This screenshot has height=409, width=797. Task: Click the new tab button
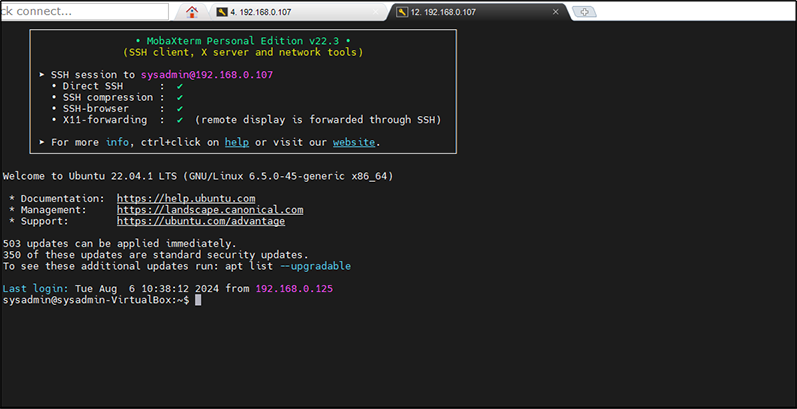(x=584, y=12)
